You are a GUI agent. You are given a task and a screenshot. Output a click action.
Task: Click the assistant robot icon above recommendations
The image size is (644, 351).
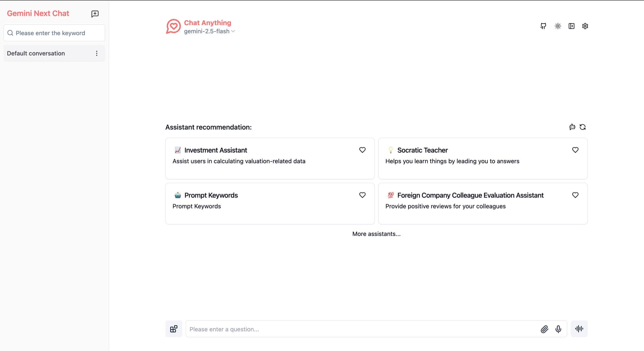[572, 127]
